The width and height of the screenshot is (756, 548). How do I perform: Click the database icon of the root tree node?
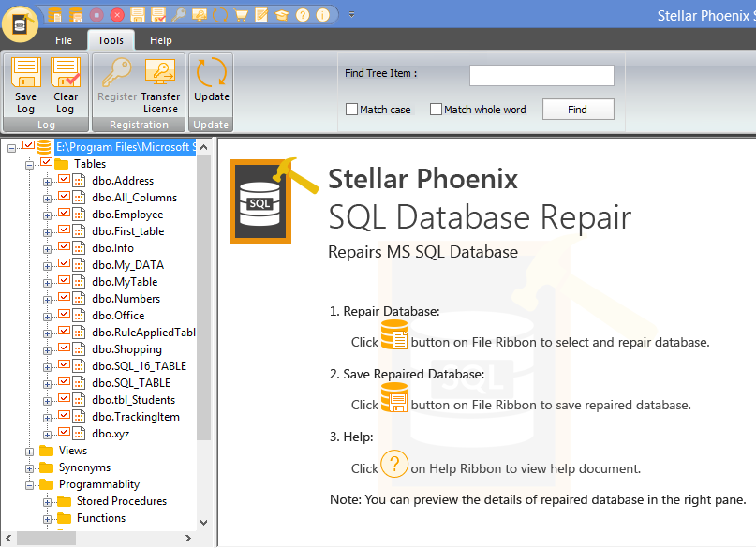(44, 146)
